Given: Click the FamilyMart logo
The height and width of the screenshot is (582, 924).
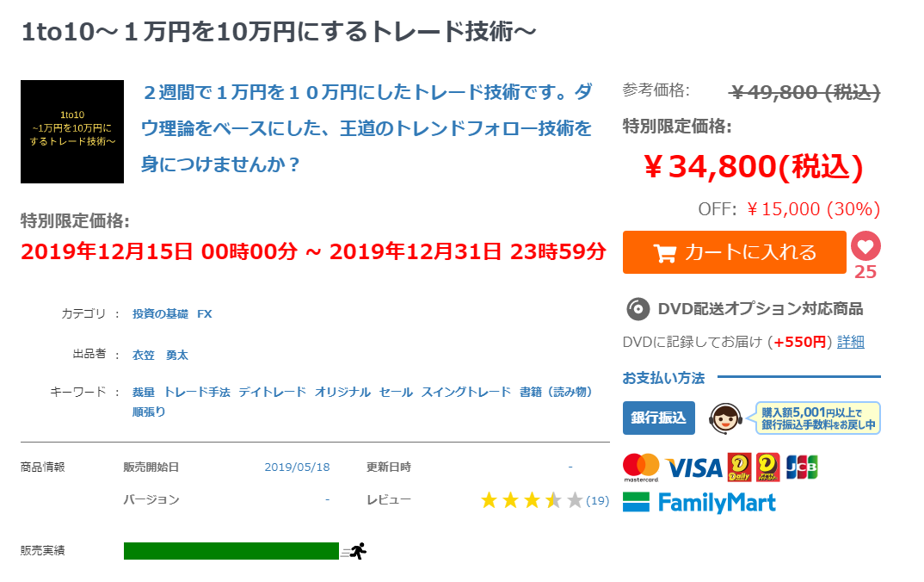Looking at the screenshot, I should [699, 502].
